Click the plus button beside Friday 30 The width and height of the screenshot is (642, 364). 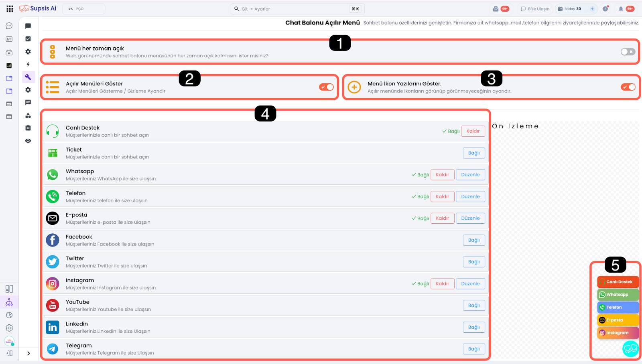tap(592, 9)
